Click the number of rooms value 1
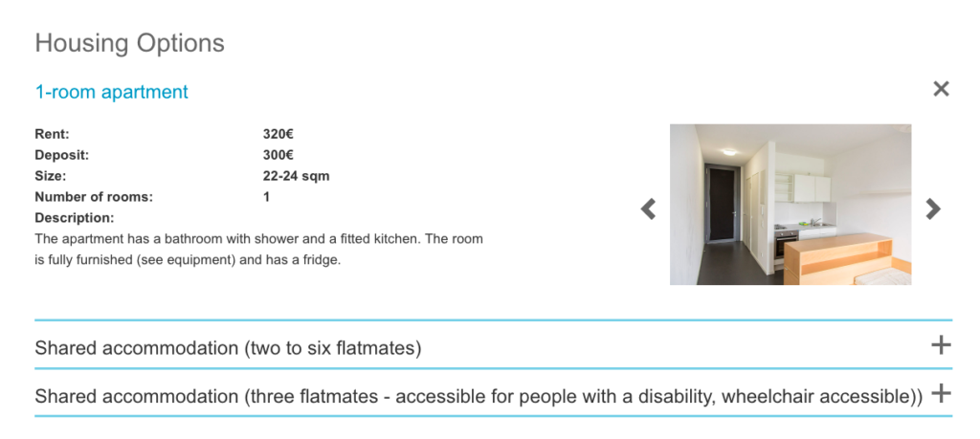Screen dimensions: 980x439 (266, 197)
